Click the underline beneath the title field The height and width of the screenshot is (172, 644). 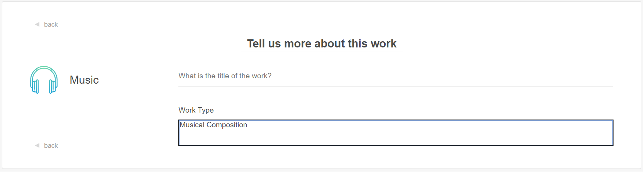(395, 86)
